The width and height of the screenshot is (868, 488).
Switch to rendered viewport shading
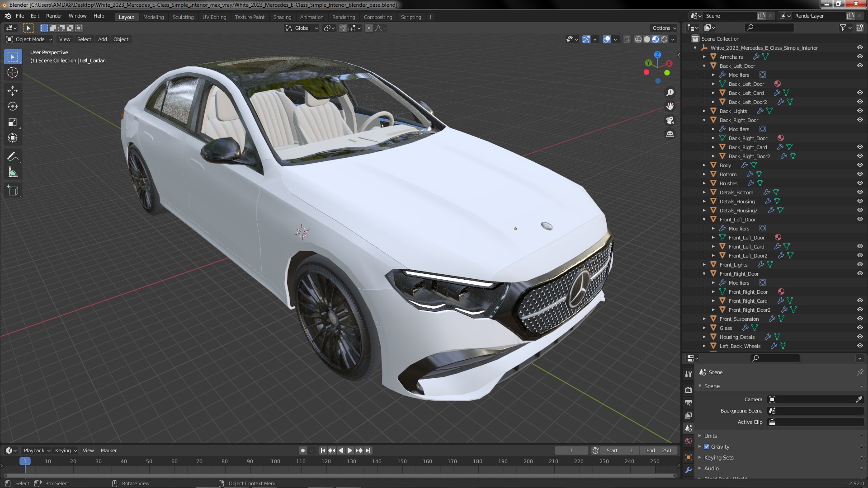click(664, 40)
